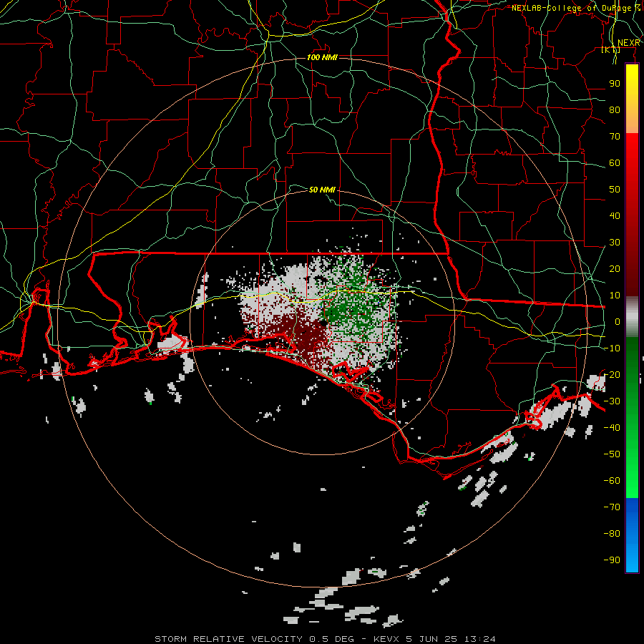Click the -50 velocity scale label
Screen dimensions: 644x644
(x=612, y=454)
